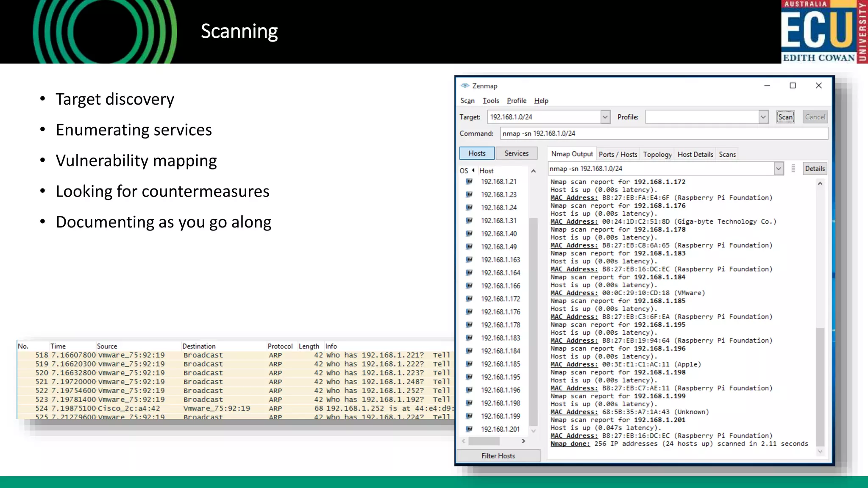Click right arrow of host list horizontal scrollbar

[x=523, y=441]
